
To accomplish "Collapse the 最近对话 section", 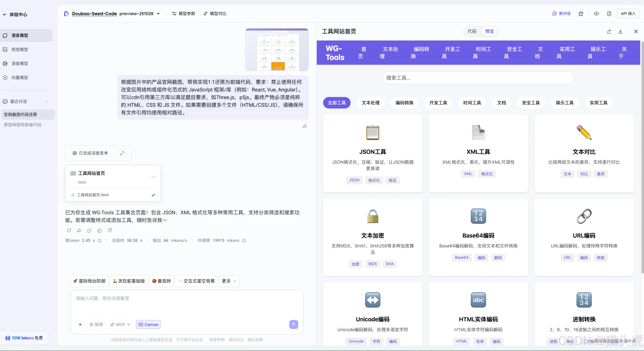I will click(46, 101).
